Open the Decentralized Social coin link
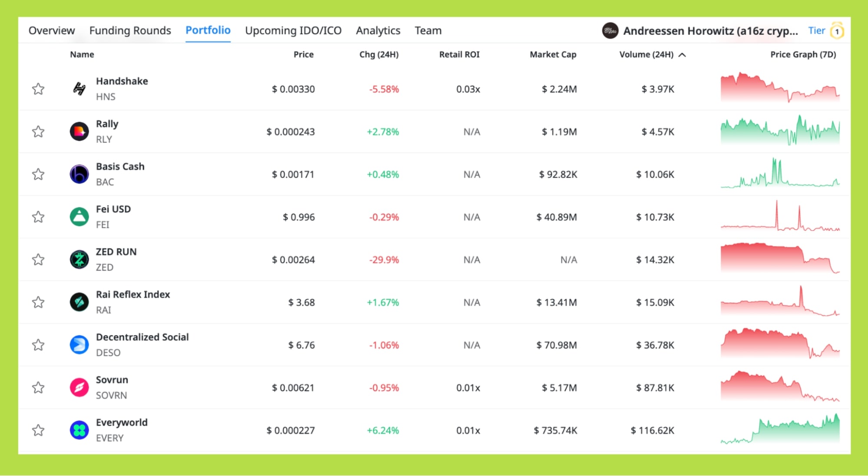The image size is (868, 476). [x=142, y=337]
